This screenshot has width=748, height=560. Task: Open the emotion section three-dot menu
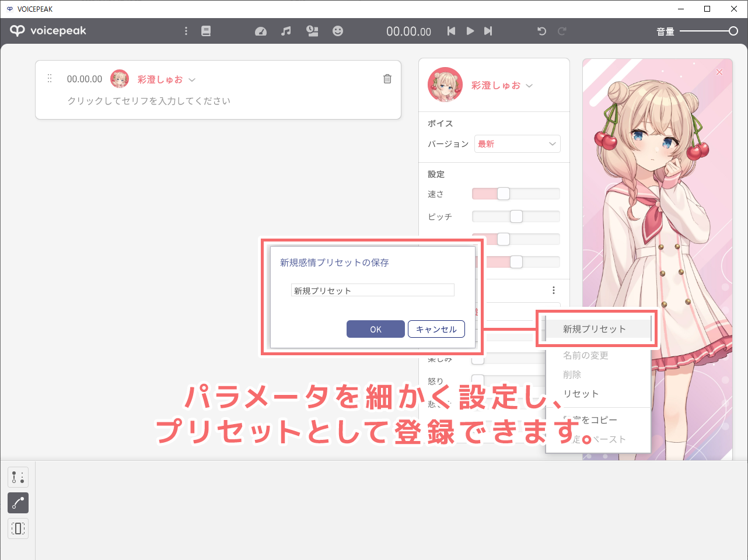[554, 290]
